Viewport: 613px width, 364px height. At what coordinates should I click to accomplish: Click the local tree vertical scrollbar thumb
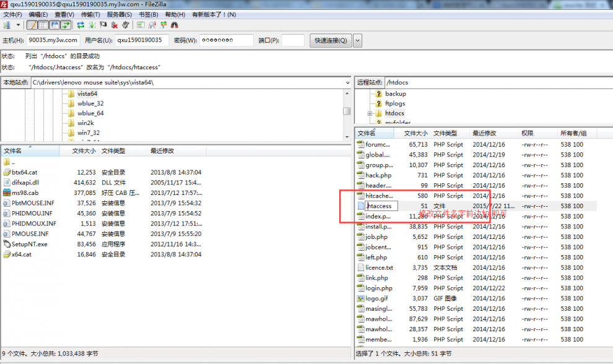[347, 111]
